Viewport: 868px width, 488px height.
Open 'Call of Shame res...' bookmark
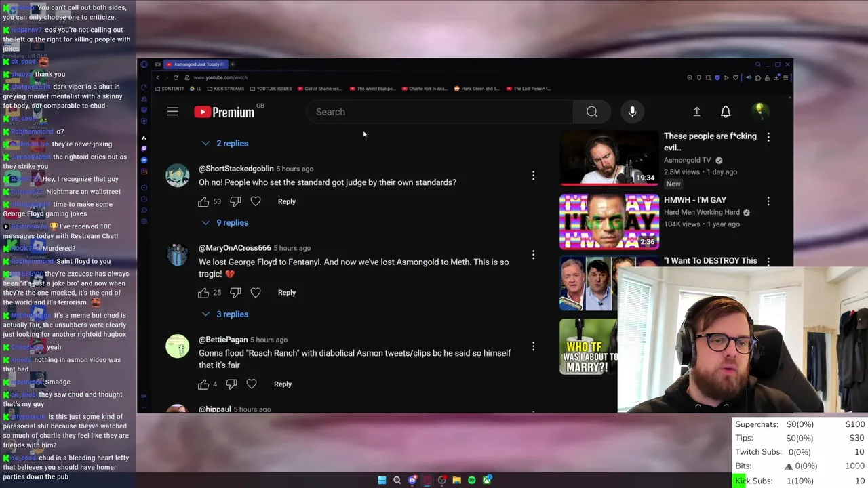[x=319, y=89]
